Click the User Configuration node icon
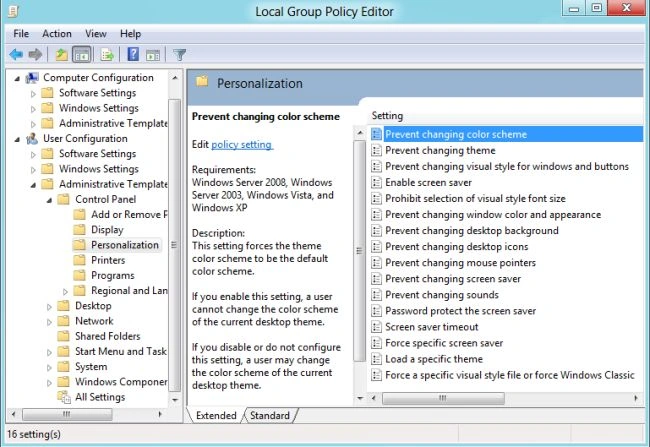This screenshot has width=650, height=447. [32, 138]
